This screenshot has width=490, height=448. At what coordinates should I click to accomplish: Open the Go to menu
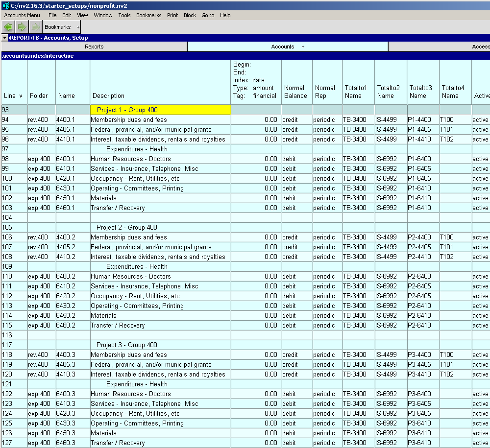pyautogui.click(x=208, y=15)
